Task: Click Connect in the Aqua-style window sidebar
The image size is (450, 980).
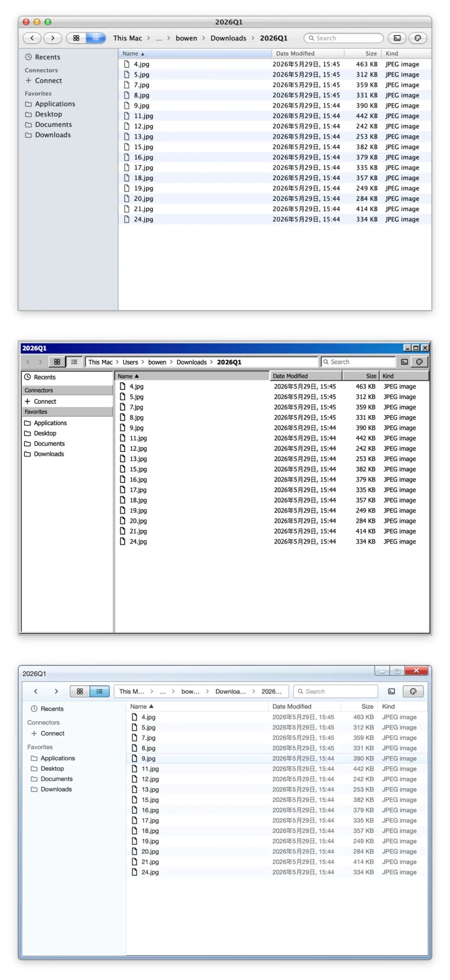Action: pos(44,80)
